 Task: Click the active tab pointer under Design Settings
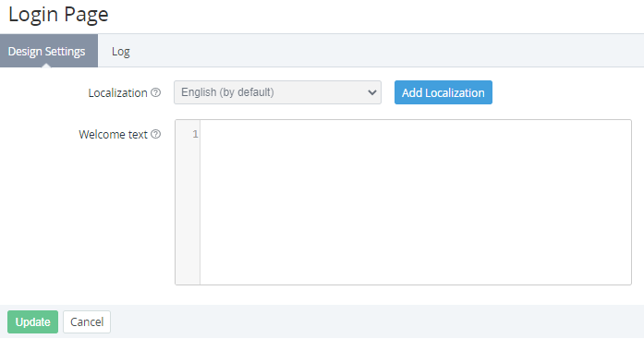(46, 65)
